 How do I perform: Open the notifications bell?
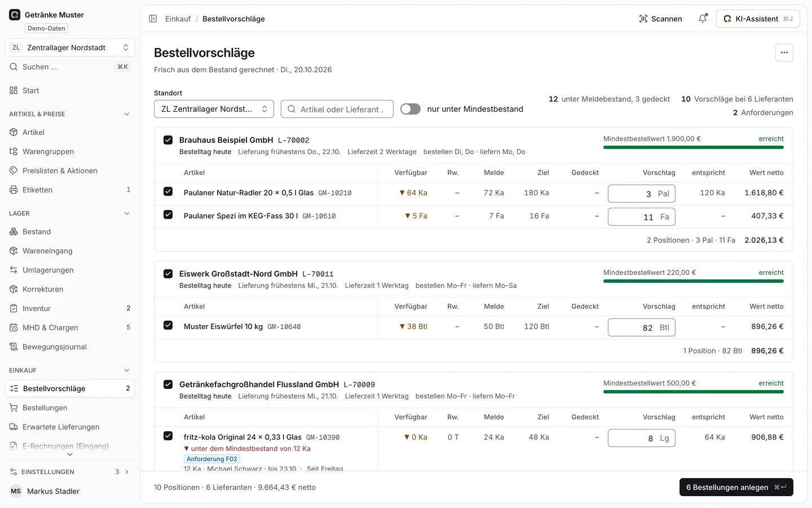(703, 19)
